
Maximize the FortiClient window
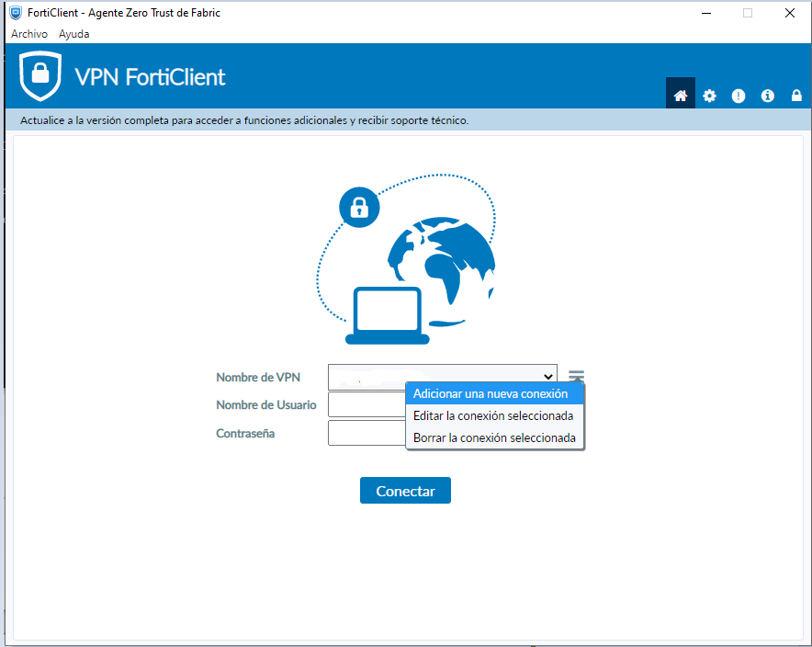coord(748,13)
